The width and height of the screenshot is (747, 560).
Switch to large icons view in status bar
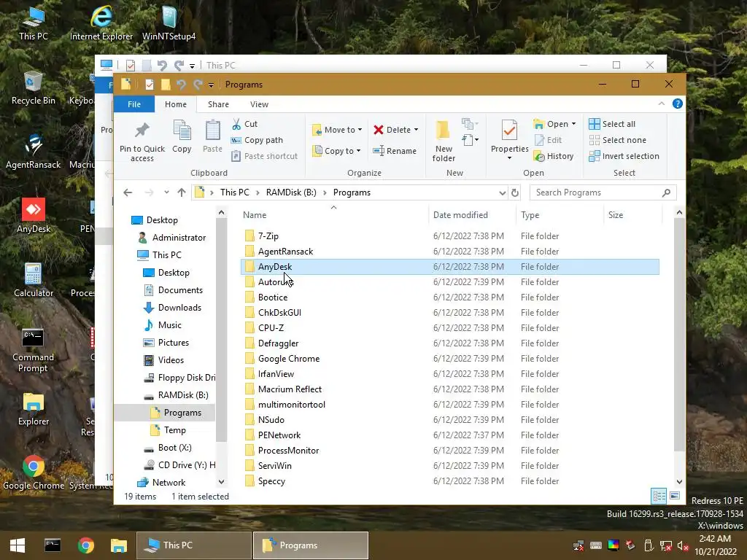(675, 496)
